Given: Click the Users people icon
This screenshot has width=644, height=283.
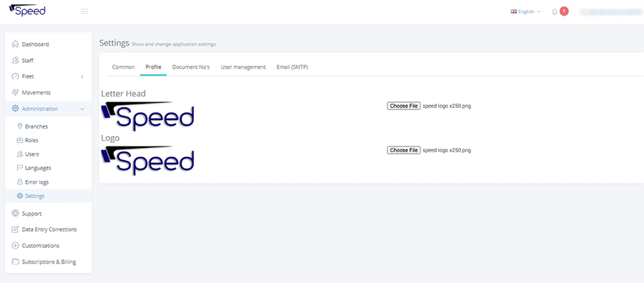Looking at the screenshot, I should coord(19,154).
